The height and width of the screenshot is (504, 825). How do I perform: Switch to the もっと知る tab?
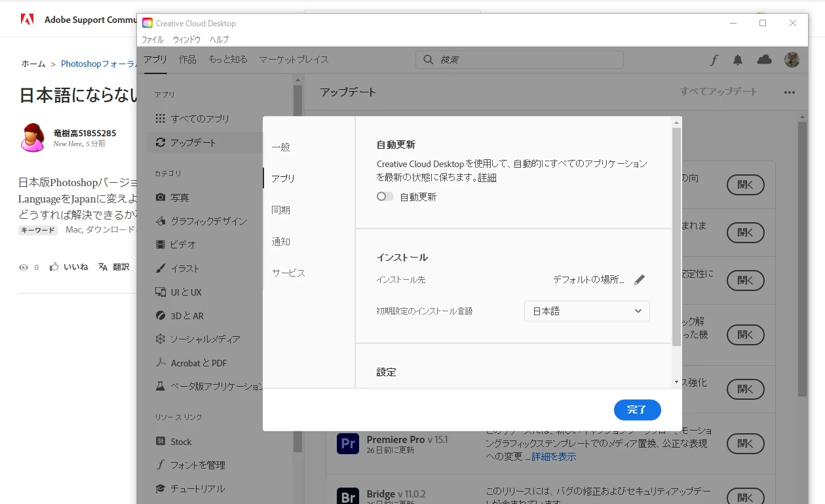pos(228,60)
